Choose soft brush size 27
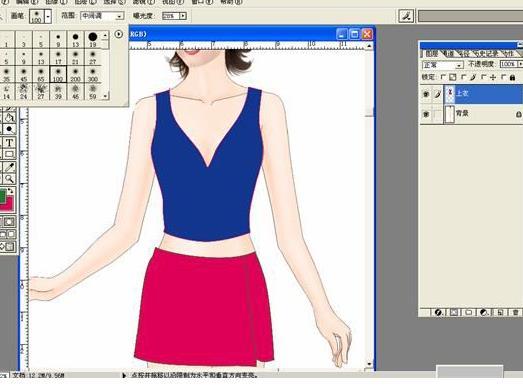The height and width of the screenshot is (386, 523). 93,57
